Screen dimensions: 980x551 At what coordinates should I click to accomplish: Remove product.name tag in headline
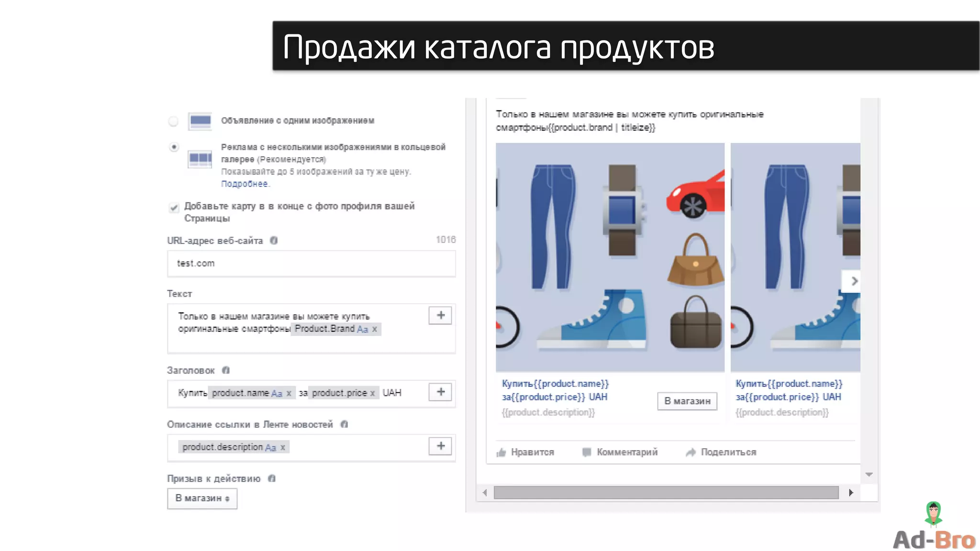click(289, 393)
